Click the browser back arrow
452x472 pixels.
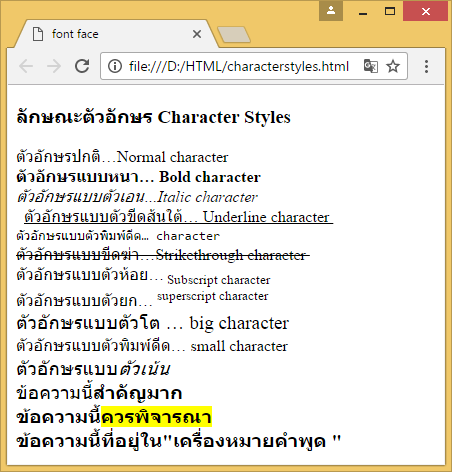tap(26, 66)
